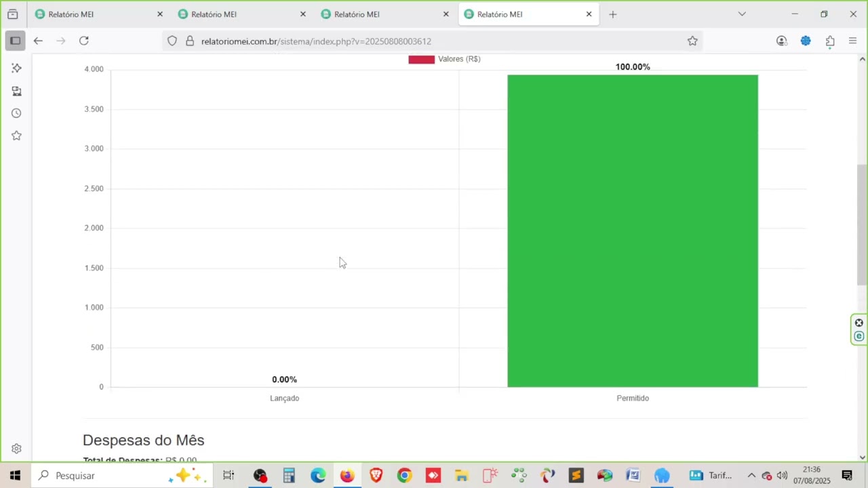View site security padlock info
Screen dimensions: 868x488
click(190, 41)
